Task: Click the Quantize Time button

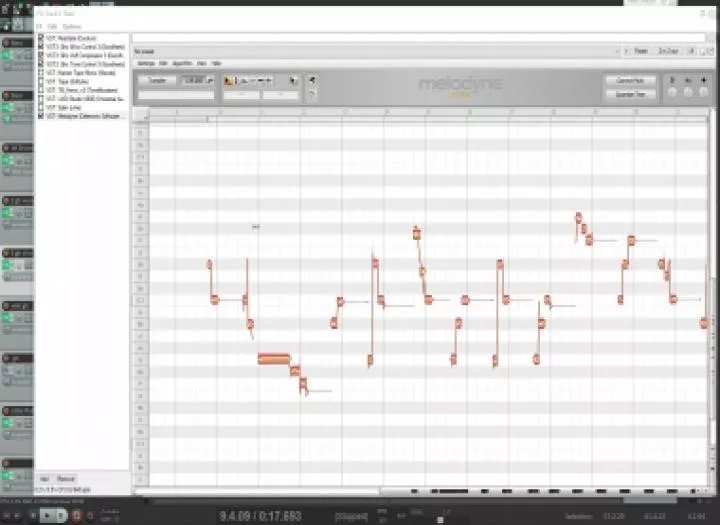Action: tap(630, 95)
